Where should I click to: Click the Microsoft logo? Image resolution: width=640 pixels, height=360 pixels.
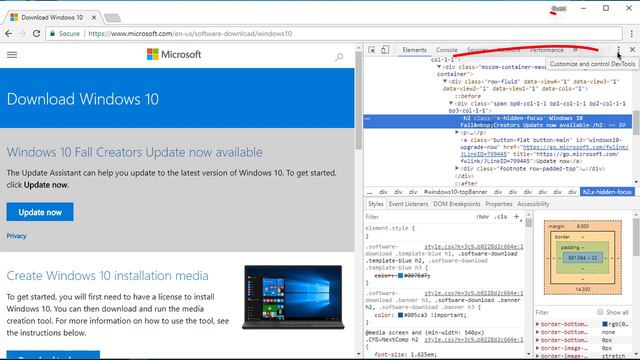click(174, 54)
